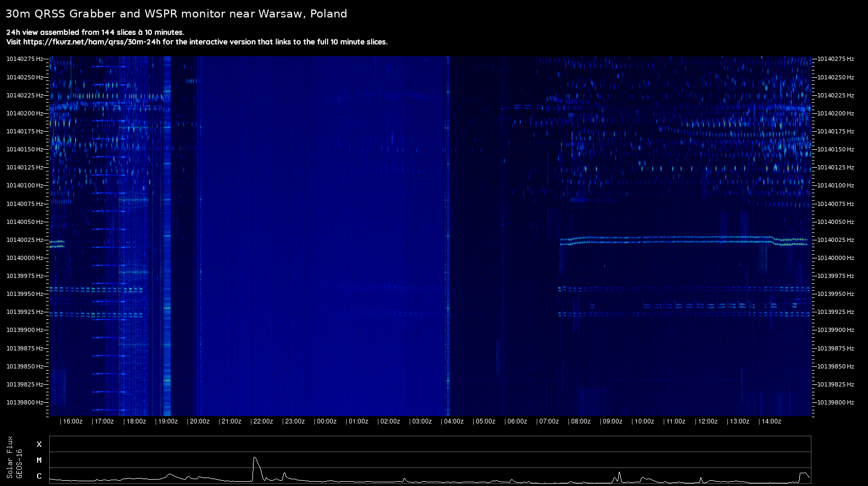
Task: Select the 16:00z time marker
Action: [72, 421]
